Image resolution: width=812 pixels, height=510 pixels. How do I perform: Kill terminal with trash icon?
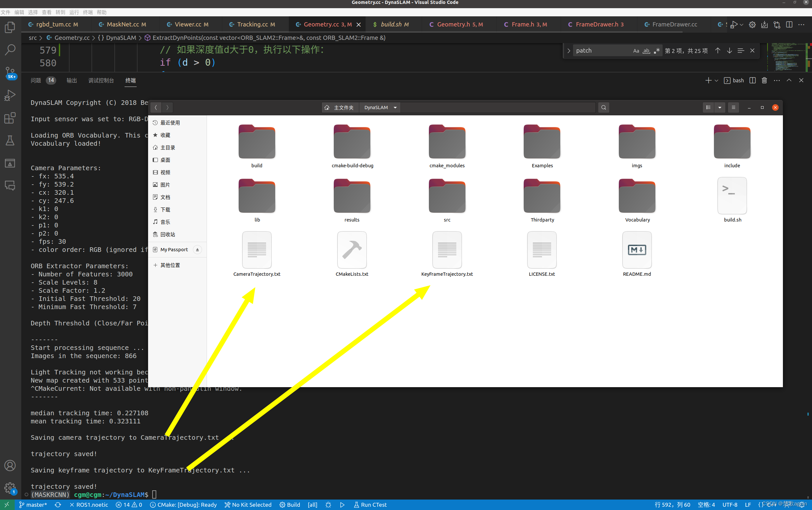(x=764, y=80)
